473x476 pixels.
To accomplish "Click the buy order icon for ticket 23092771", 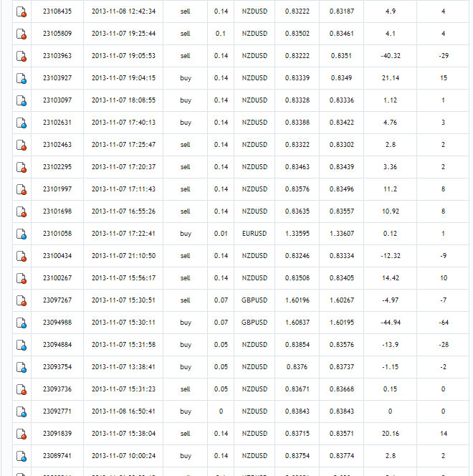I will coord(21,411).
